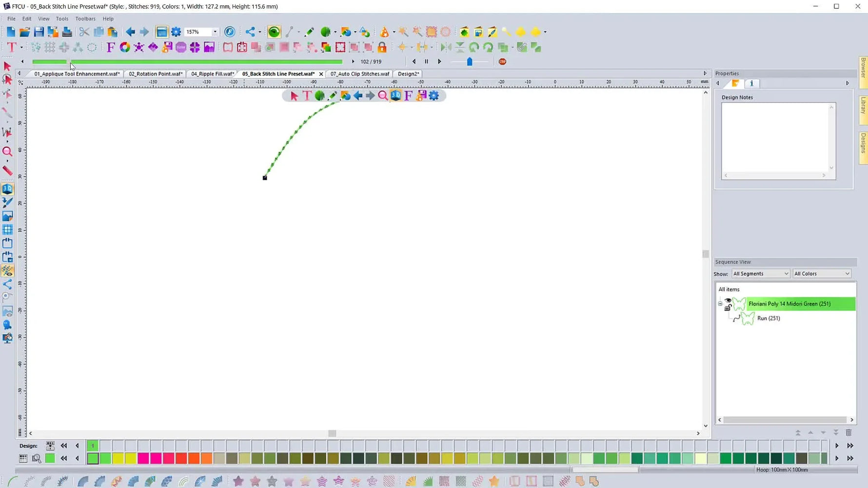This screenshot has height=488, width=868.
Task: Hide the Midori Green thread via eye icon
Action: tap(728, 301)
